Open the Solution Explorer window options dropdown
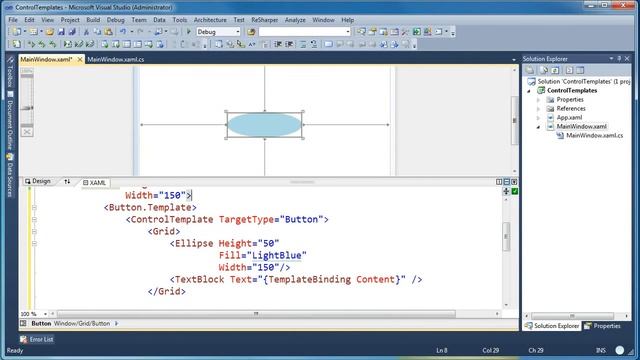Image resolution: width=640 pixels, height=360 pixels. [611, 59]
